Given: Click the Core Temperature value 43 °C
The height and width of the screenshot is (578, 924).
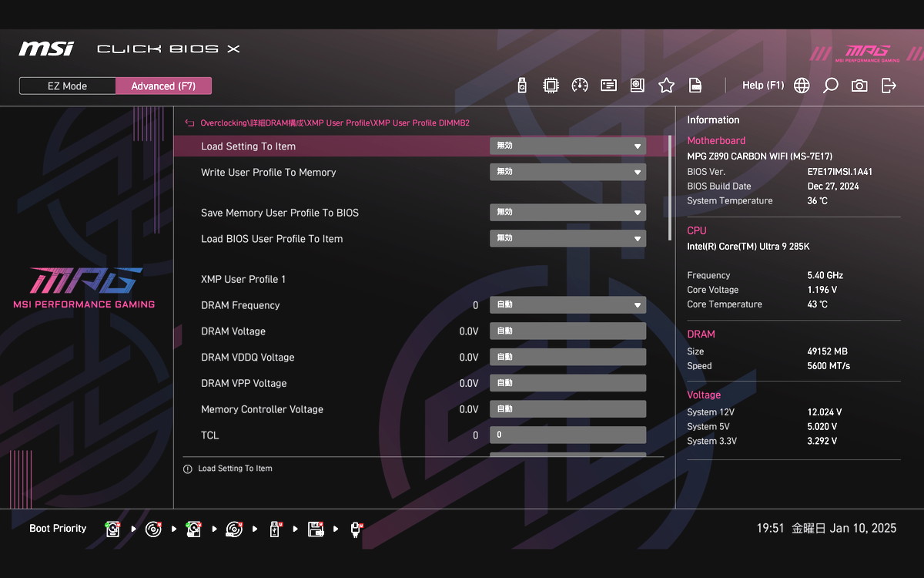Looking at the screenshot, I should (817, 304).
